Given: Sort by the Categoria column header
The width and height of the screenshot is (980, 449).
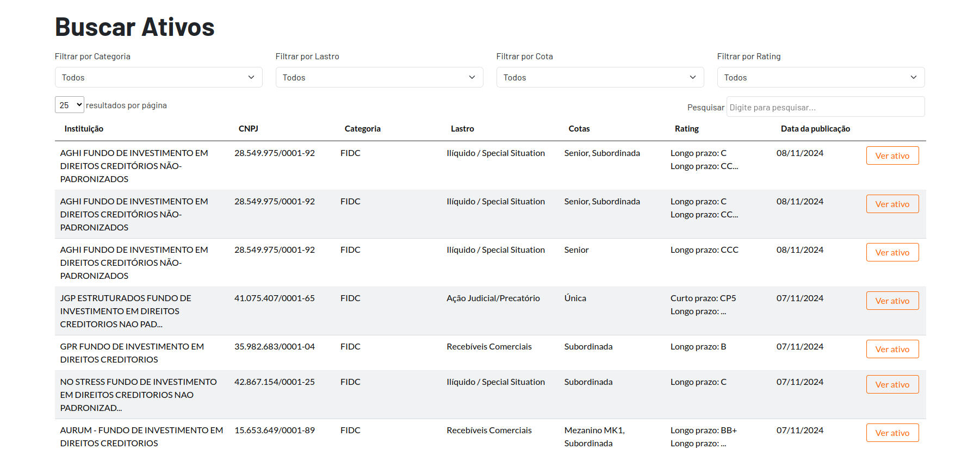Looking at the screenshot, I should click(x=362, y=129).
